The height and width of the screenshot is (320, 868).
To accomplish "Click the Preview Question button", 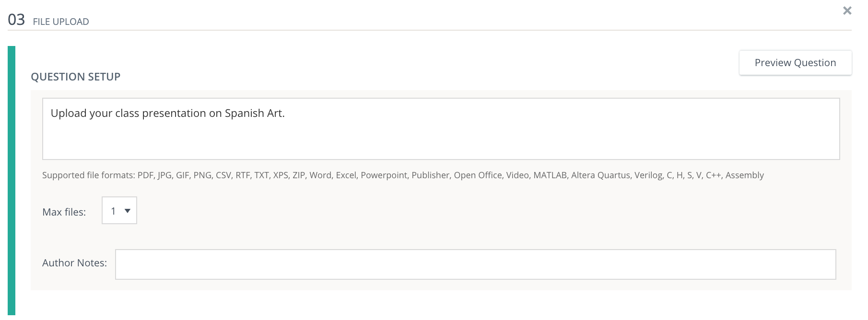I will tap(795, 63).
